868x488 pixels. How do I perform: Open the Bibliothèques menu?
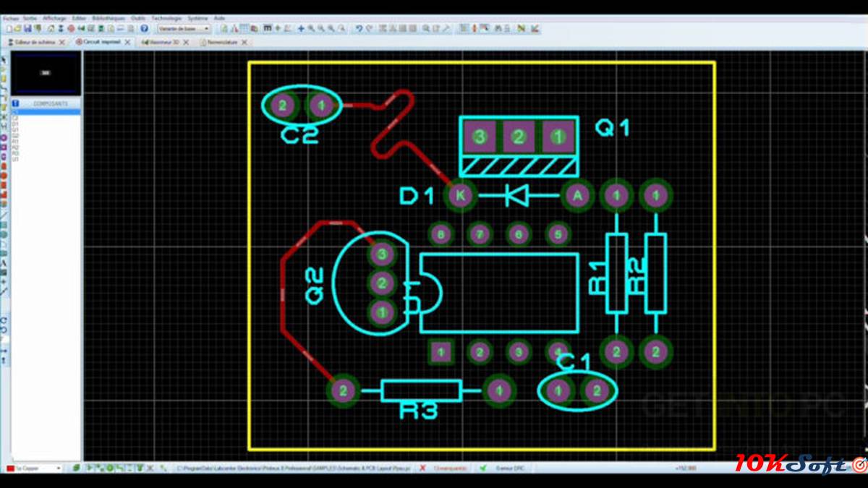109,18
